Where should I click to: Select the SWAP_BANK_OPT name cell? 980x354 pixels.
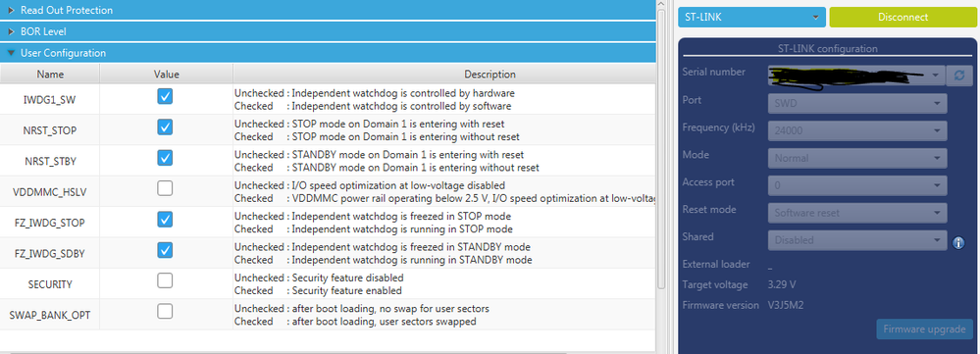click(50, 316)
